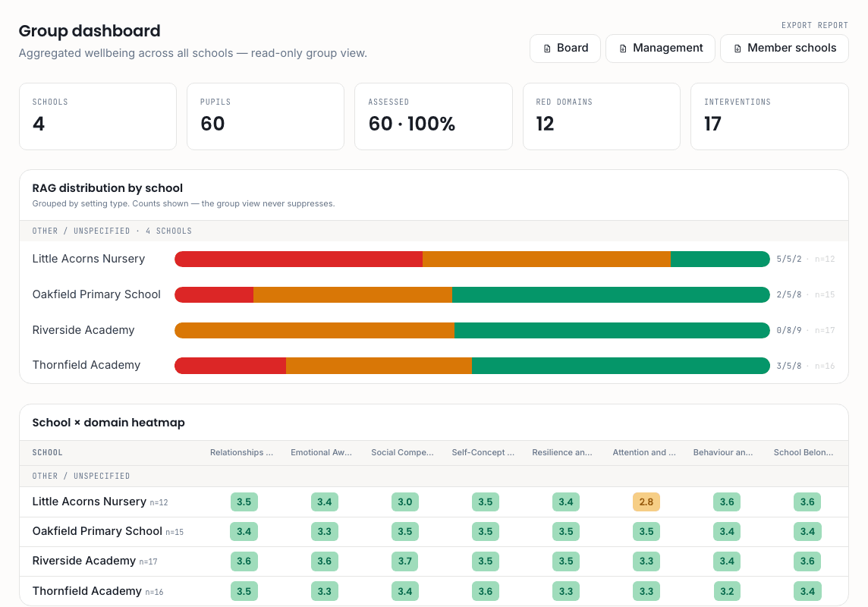This screenshot has width=868, height=607.
Task: Export the Board report
Action: point(565,49)
